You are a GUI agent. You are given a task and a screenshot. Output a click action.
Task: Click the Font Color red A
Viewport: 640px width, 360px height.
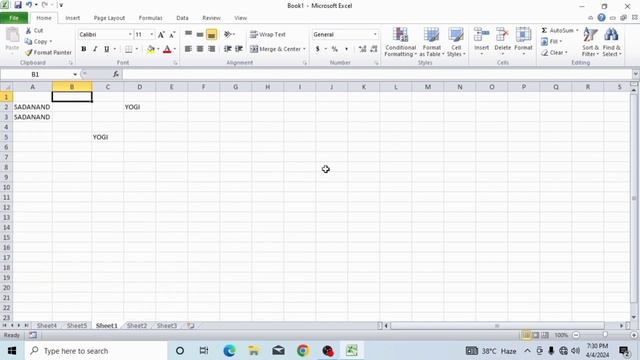click(167, 49)
